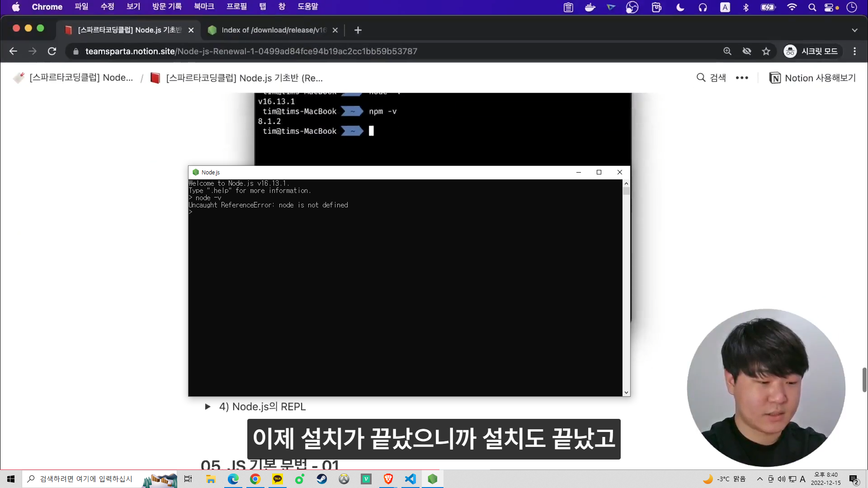Viewport: 868px width, 488px height.
Task: Open Spotlight search in the menu bar
Action: tap(812, 7)
